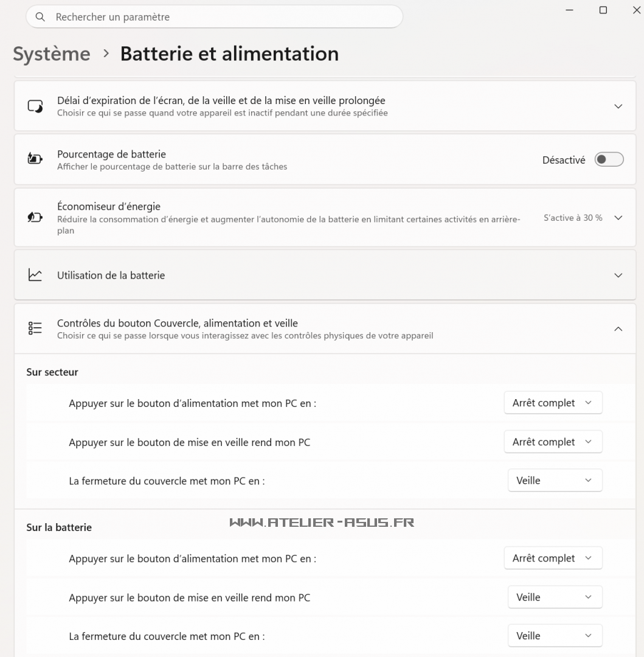Viewport: 644px width, 657px height.
Task: Focus the Rechercher un paramètre search field
Action: tap(215, 17)
